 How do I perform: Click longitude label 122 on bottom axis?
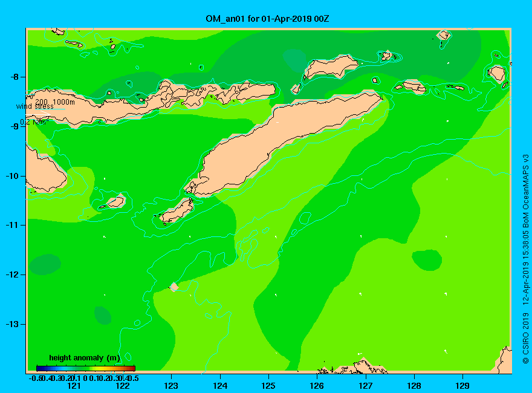(123, 386)
